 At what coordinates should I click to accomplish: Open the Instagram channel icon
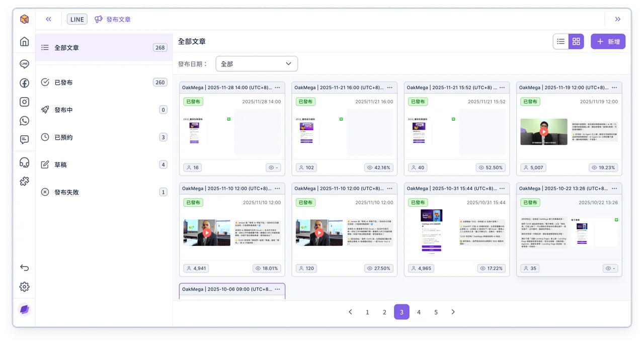coord(24,102)
